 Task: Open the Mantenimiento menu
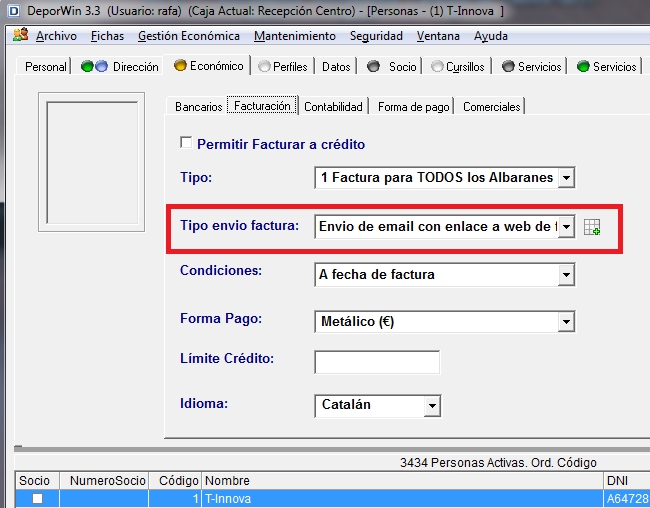tap(295, 36)
